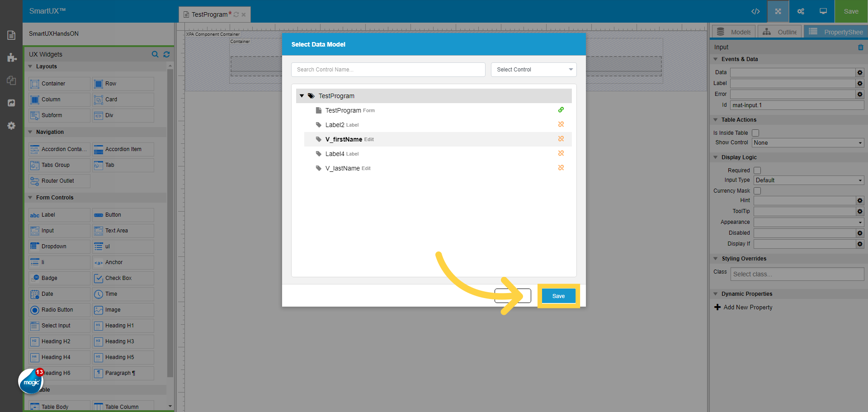The height and width of the screenshot is (412, 868).
Task: Click the green link icon for TestProgram Form
Action: coord(561,110)
